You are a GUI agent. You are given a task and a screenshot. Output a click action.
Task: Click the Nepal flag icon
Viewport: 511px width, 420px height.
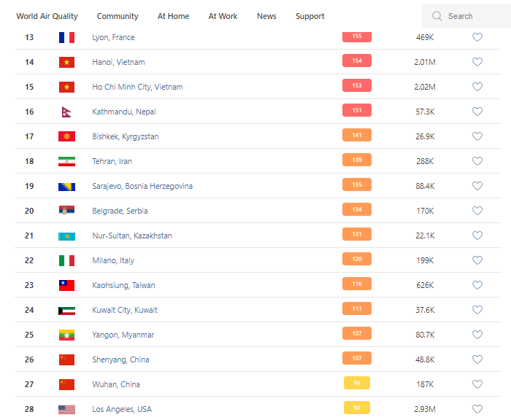click(66, 112)
